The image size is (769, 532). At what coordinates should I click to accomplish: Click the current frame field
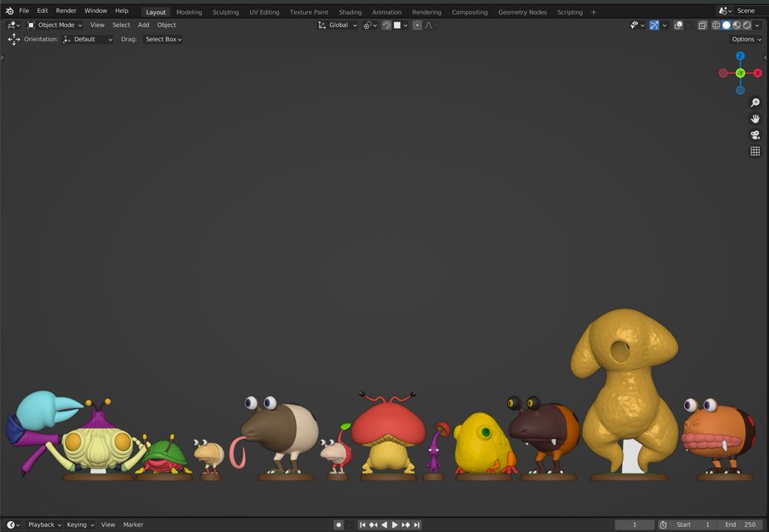634,524
